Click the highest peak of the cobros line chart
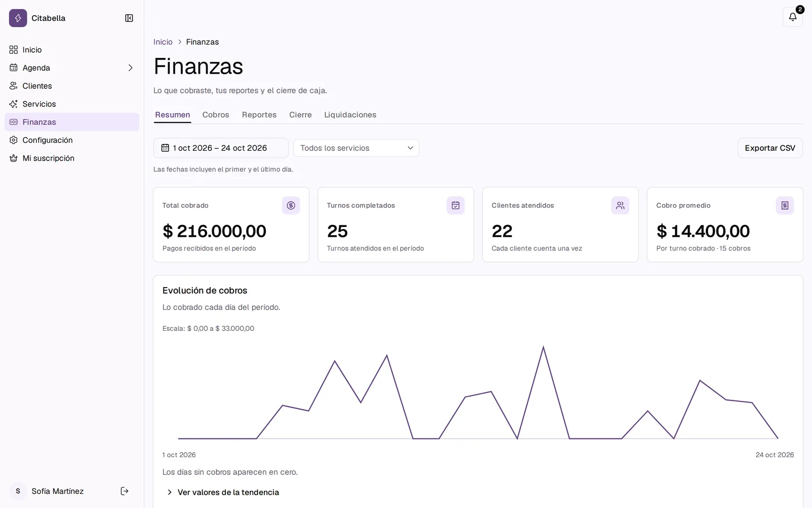 tap(543, 347)
